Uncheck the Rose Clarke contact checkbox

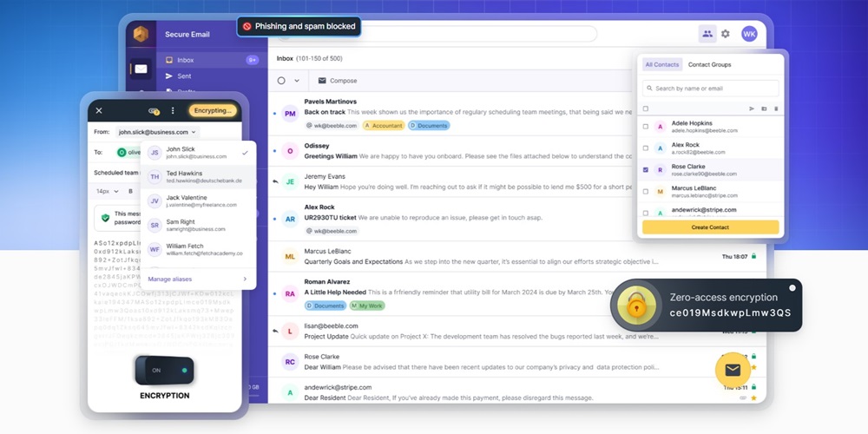[x=646, y=170]
